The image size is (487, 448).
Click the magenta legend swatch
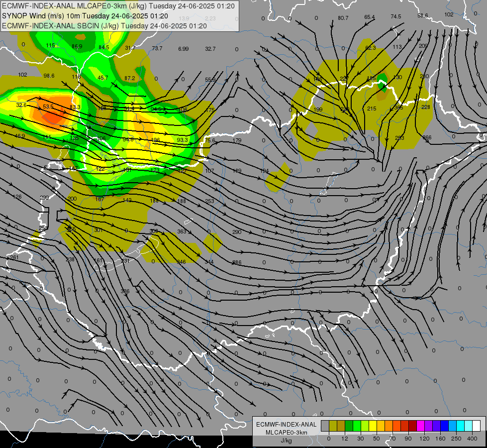(x=421, y=426)
